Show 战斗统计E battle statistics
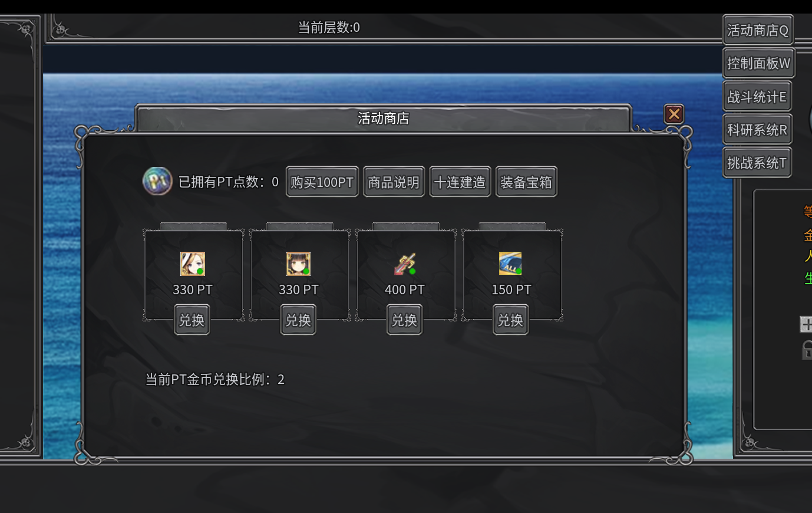This screenshot has width=812, height=513. point(757,96)
